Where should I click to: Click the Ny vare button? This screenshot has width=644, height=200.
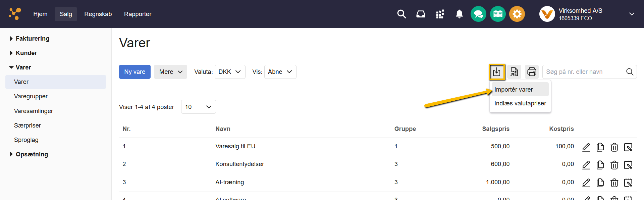(x=135, y=72)
